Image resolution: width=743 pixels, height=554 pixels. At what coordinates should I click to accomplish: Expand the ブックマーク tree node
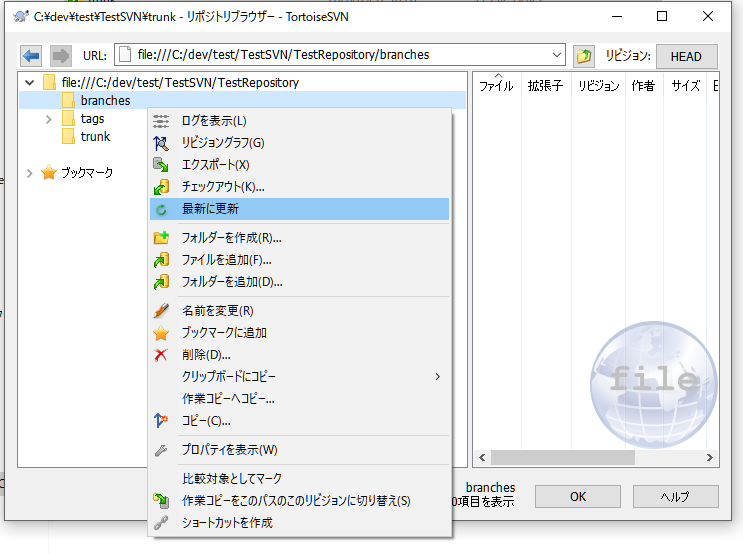pos(29,173)
